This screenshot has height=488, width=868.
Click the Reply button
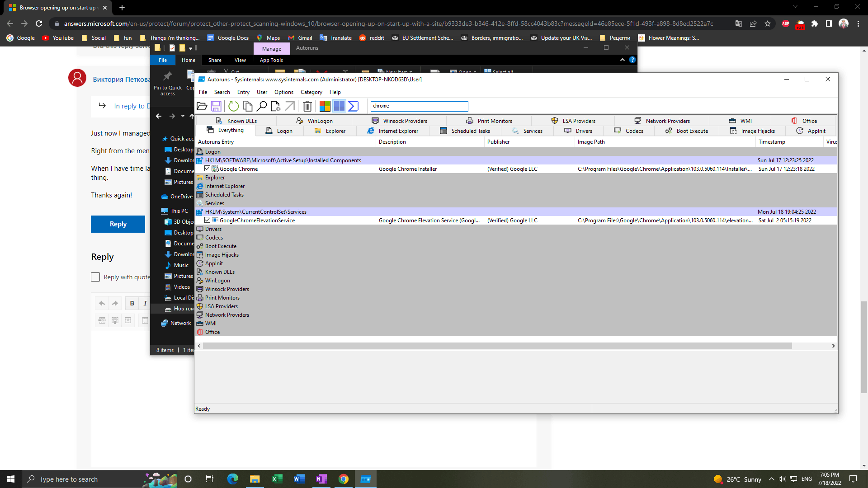pos(118,224)
